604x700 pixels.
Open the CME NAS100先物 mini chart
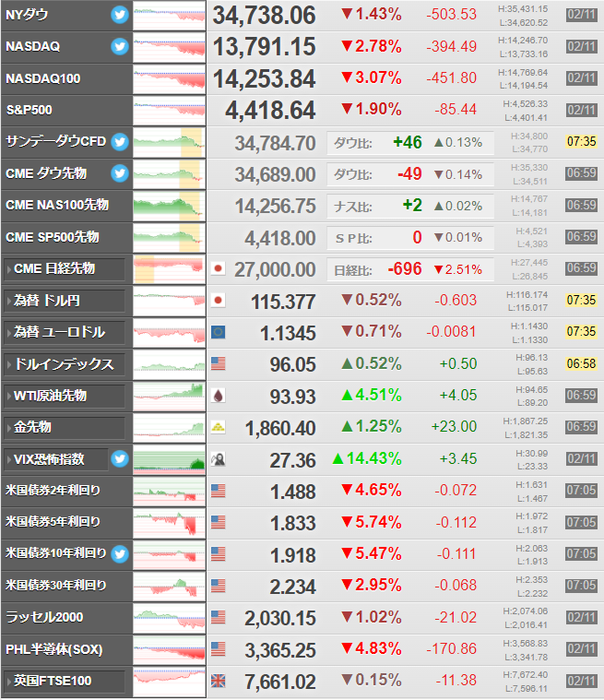(x=169, y=206)
